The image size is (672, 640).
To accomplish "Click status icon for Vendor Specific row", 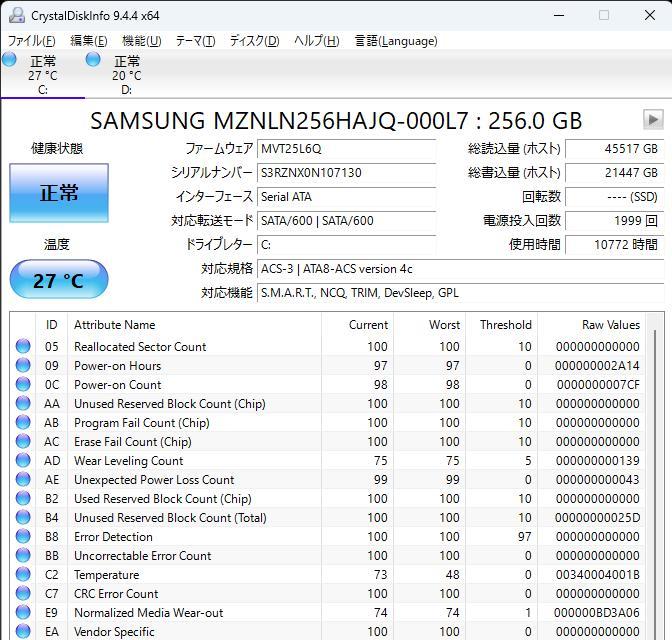I will 23,631.
